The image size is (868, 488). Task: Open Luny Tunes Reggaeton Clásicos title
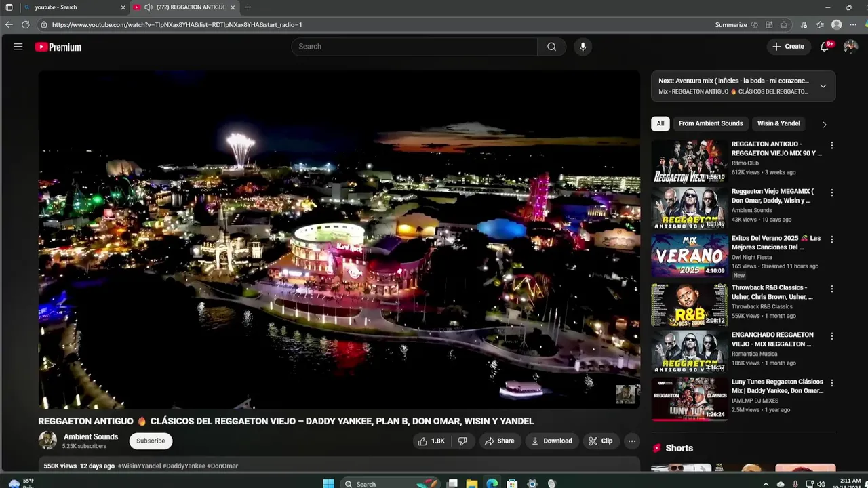[777, 386]
